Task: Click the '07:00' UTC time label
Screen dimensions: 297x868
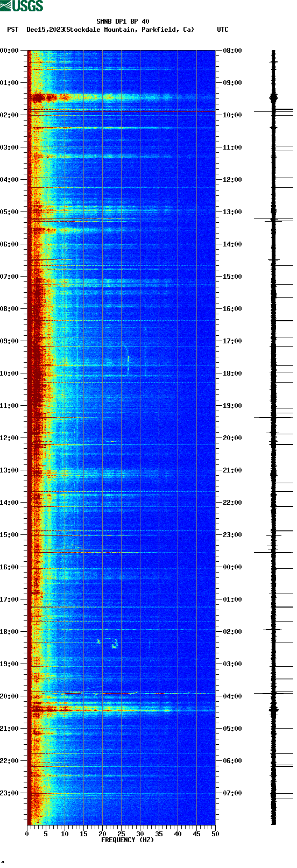Action: click(x=232, y=793)
